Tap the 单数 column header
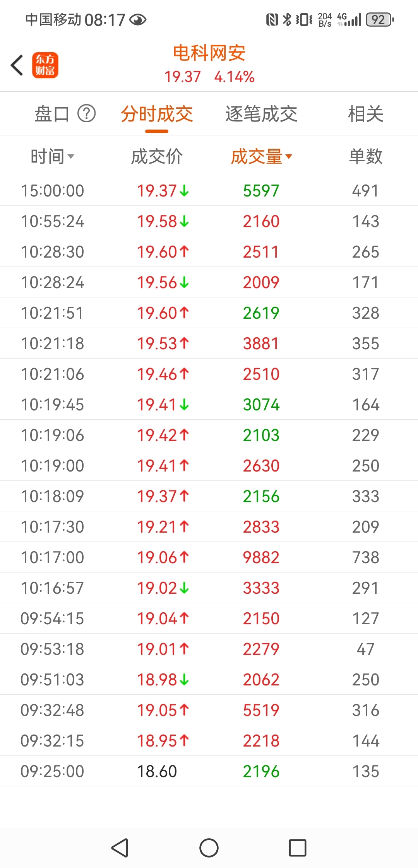 click(366, 156)
